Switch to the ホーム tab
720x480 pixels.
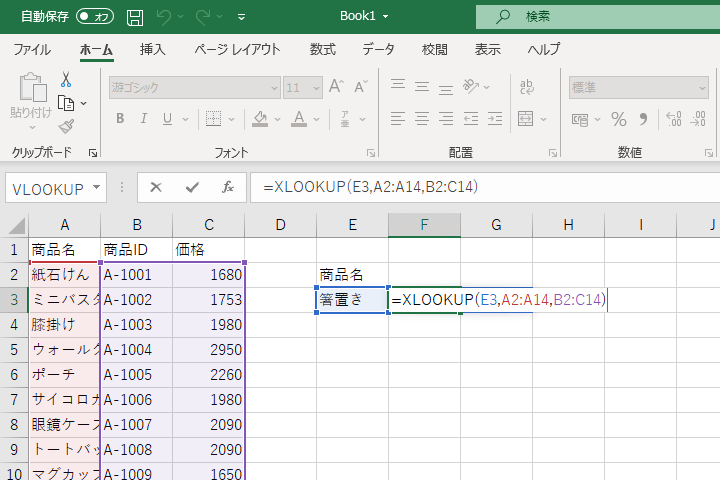coord(96,50)
